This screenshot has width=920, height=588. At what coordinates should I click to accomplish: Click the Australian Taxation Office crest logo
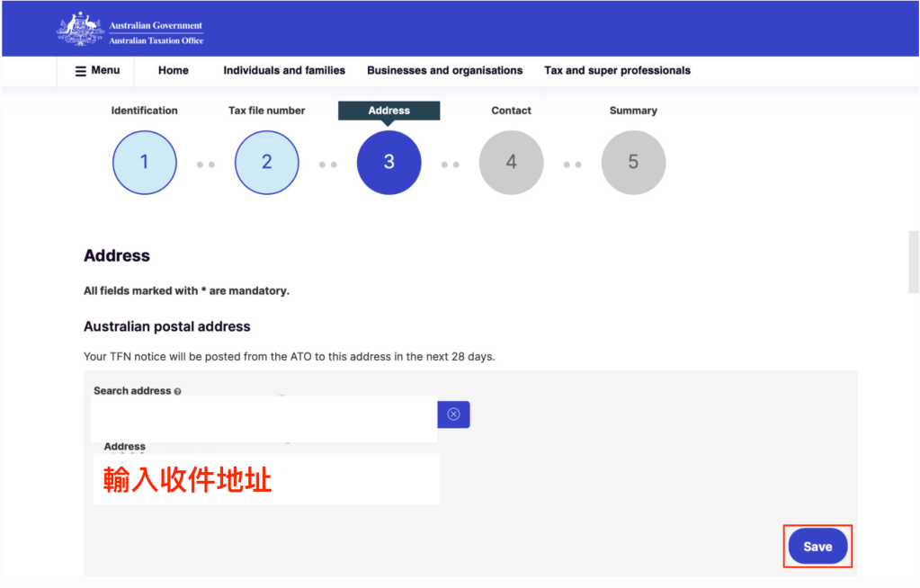pyautogui.click(x=81, y=29)
